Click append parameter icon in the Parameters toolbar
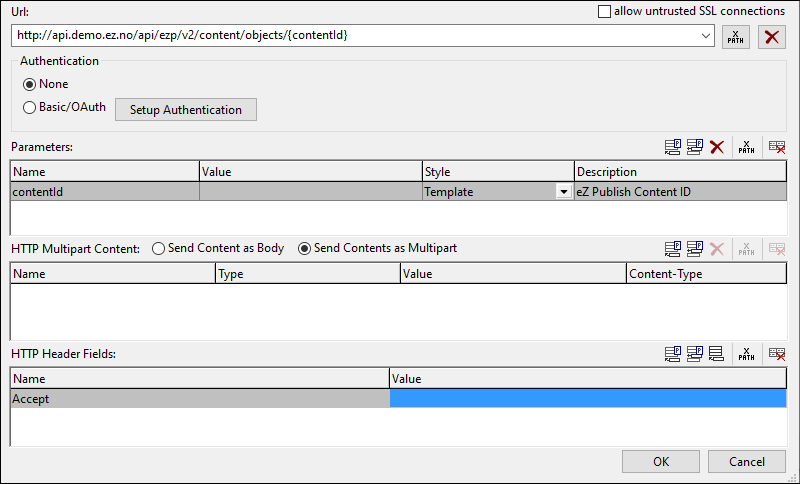This screenshot has height=484, width=800. (674, 147)
